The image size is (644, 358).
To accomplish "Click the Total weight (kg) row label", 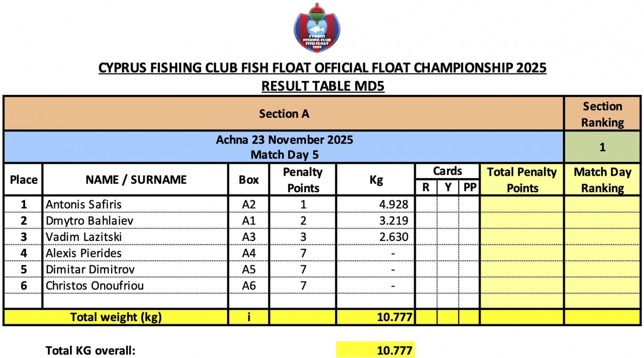I will click(x=116, y=317).
